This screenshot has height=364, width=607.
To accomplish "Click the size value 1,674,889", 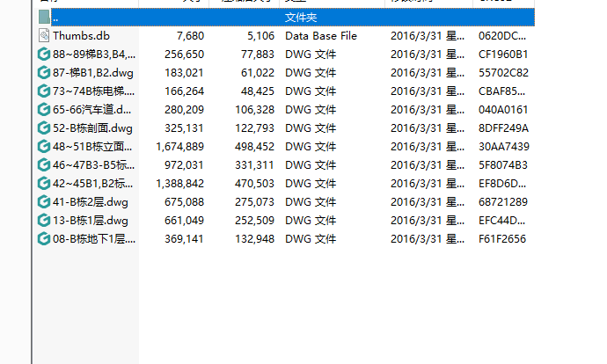I will 179,146.
